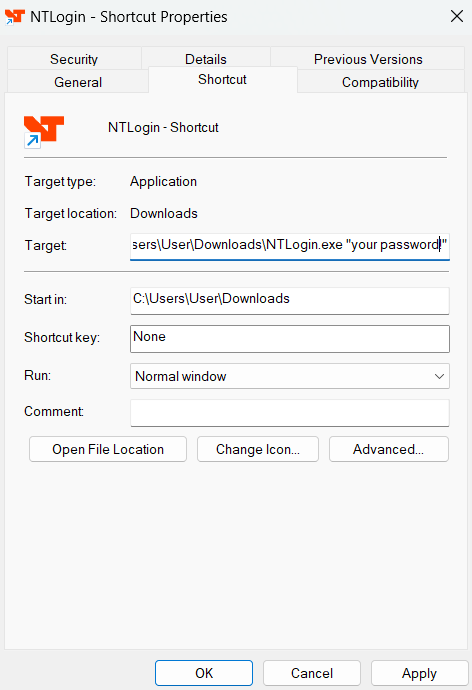Viewport: 472px width, 690px height.
Task: Click the Open File Location button
Action: tap(108, 449)
